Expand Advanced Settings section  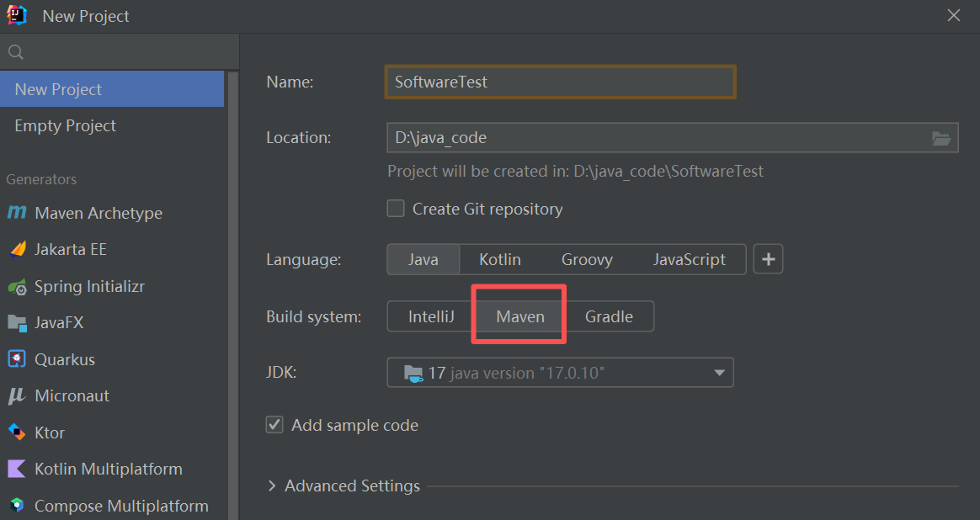[x=272, y=486]
